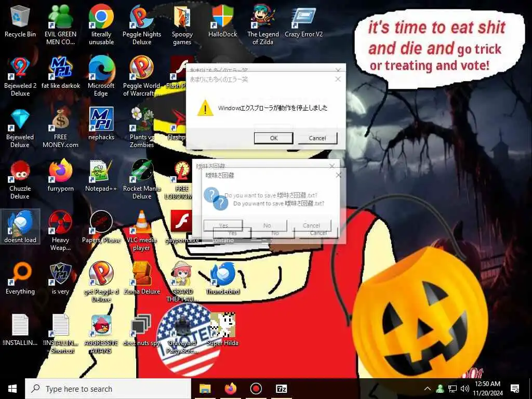Open the !INSTALLIN... text file
Screen dimensions: 532x399
(x=20, y=331)
